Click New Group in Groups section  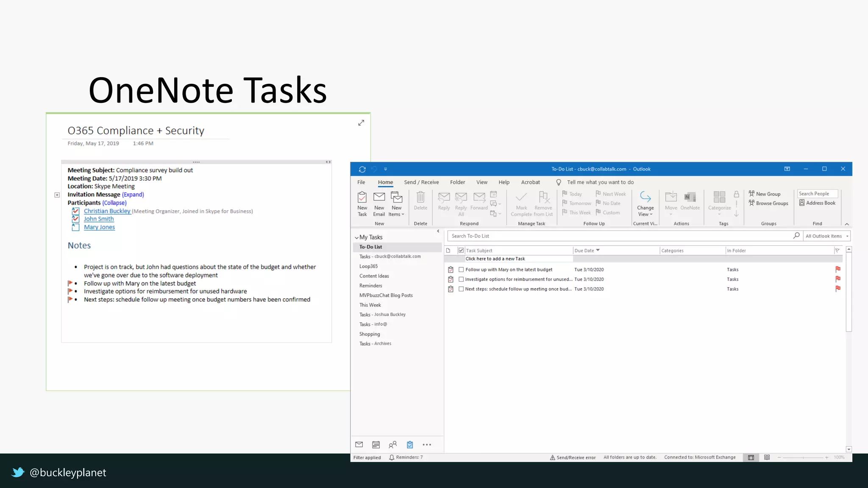click(765, 194)
